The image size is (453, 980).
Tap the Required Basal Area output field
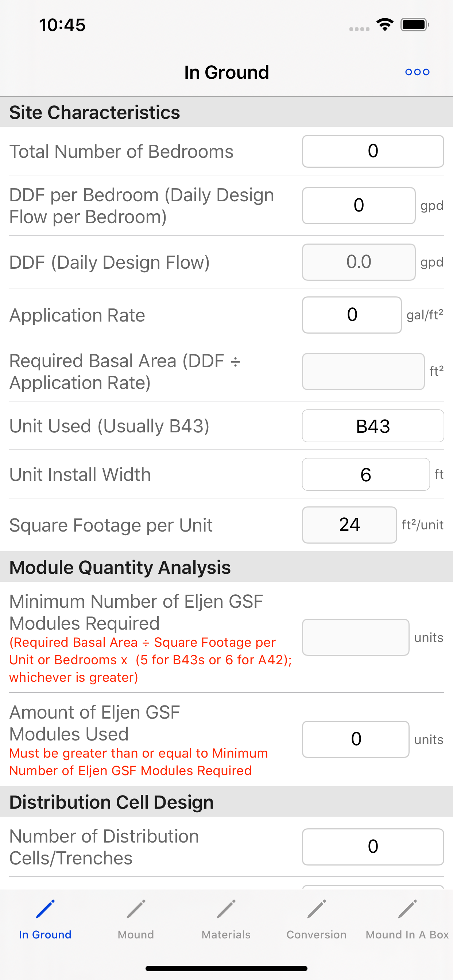(363, 371)
